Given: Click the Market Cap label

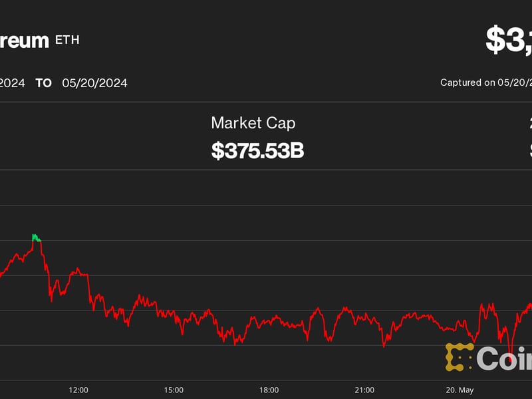Looking at the screenshot, I should point(253,123).
